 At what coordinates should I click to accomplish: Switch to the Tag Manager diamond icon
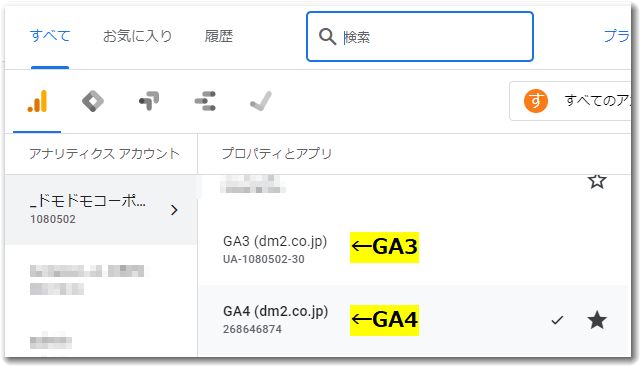click(x=93, y=101)
